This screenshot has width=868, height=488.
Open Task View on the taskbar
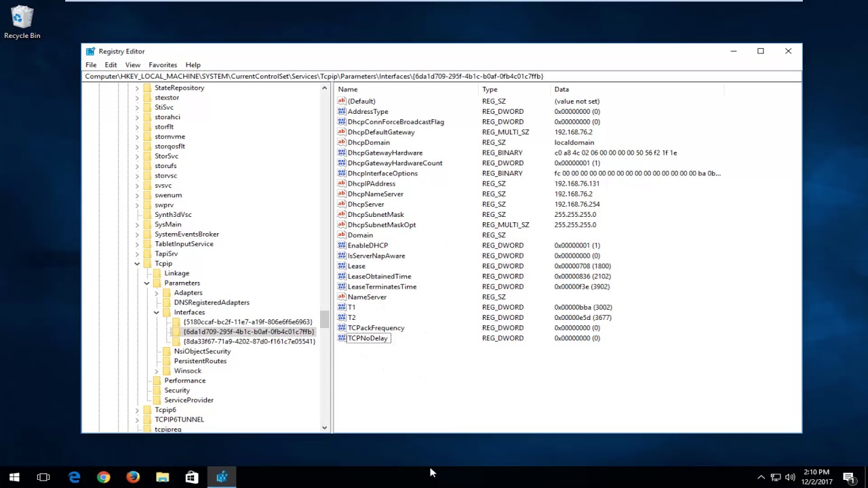tap(43, 477)
